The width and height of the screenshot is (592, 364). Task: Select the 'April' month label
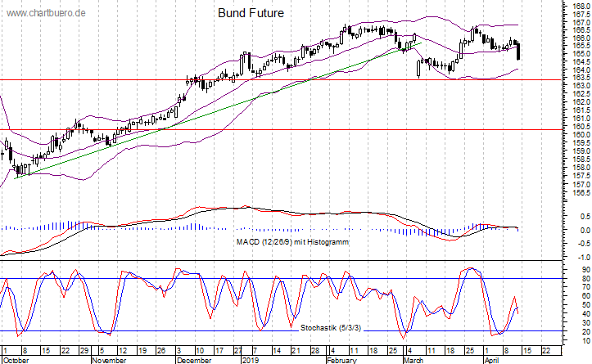point(493,360)
